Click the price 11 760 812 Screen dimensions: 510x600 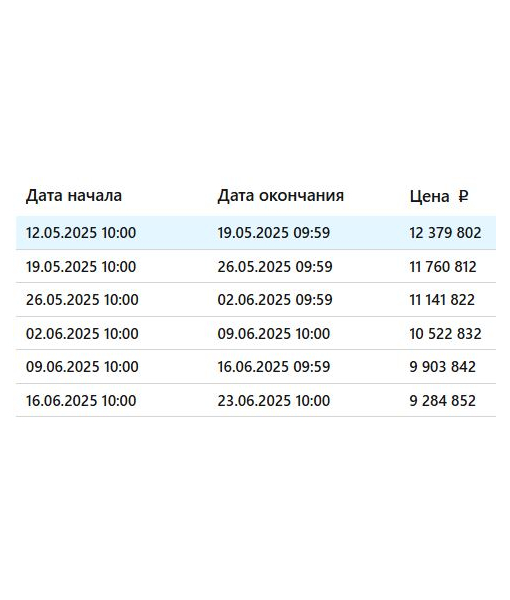pos(443,267)
